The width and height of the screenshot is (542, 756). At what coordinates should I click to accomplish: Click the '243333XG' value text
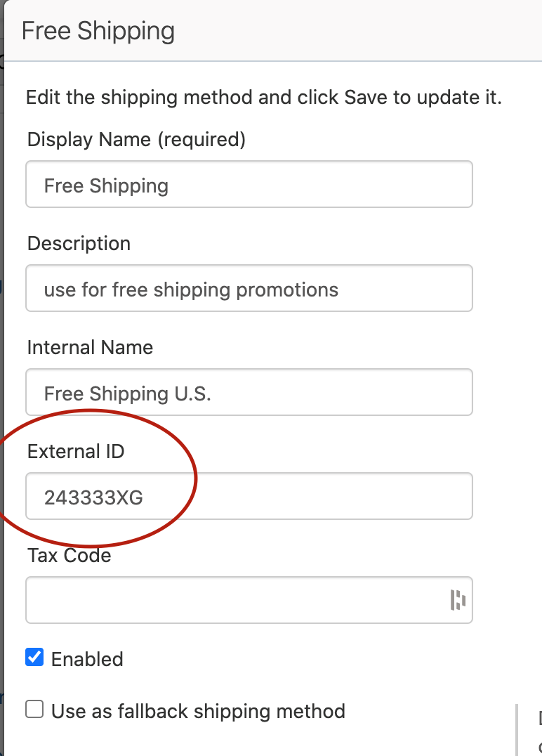(93, 497)
